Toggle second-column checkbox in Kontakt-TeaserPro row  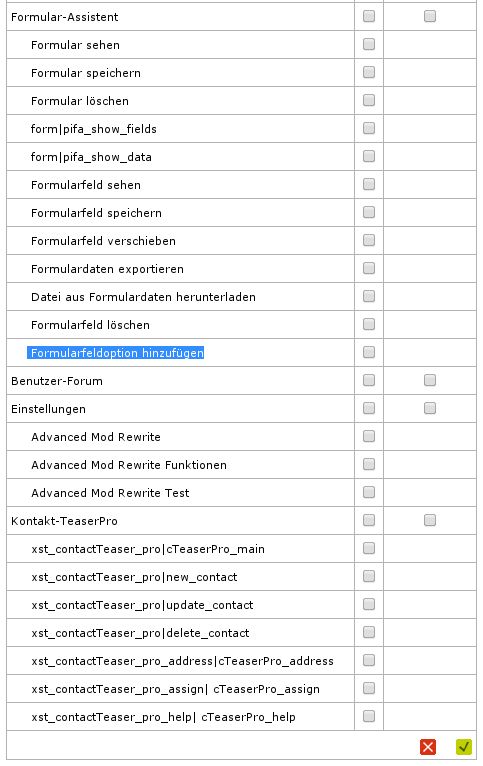point(430,520)
